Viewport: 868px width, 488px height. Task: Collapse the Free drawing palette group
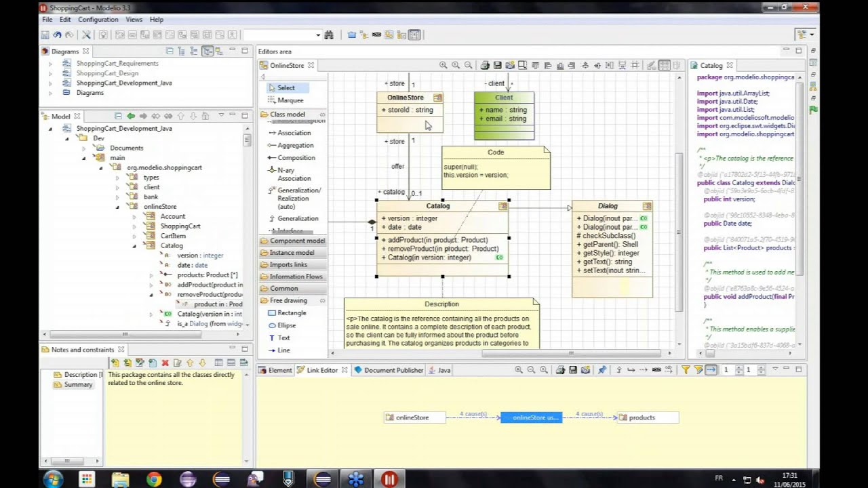coord(293,300)
